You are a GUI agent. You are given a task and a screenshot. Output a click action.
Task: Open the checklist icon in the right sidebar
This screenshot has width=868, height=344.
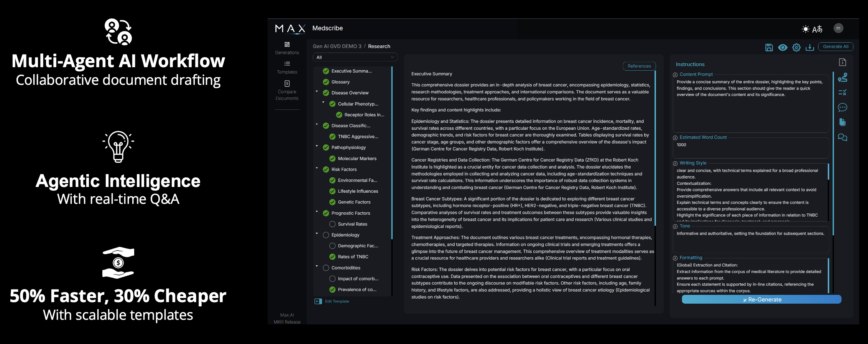point(842,93)
